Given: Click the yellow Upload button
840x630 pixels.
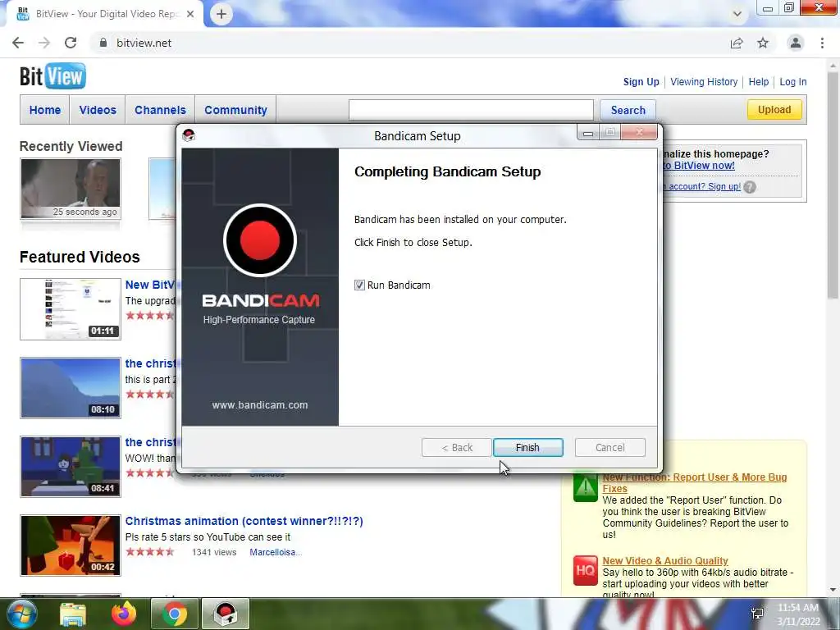Looking at the screenshot, I should (774, 109).
